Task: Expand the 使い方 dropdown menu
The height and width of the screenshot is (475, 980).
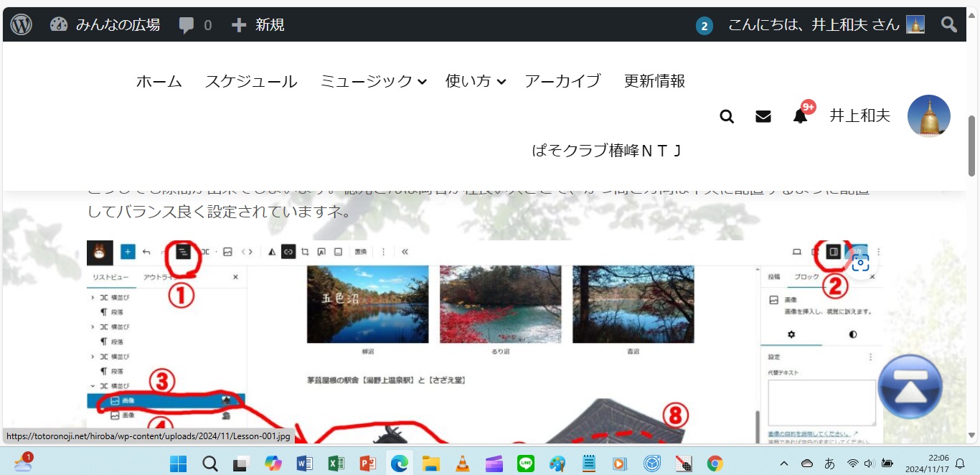Action: point(475,81)
